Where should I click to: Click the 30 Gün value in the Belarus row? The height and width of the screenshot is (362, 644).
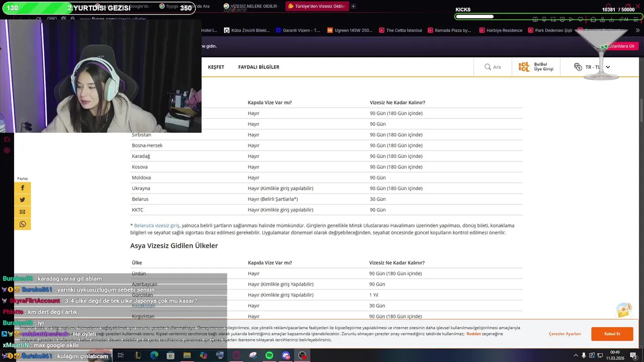coord(378,199)
